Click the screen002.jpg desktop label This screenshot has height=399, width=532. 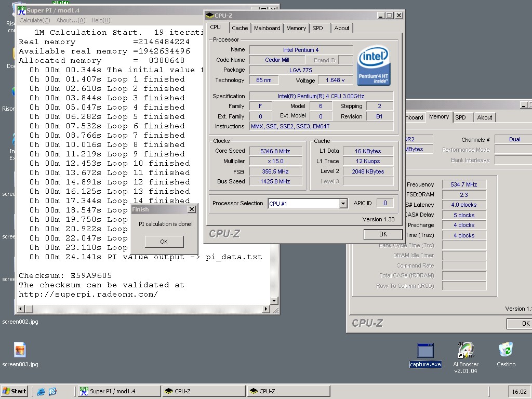click(x=20, y=322)
